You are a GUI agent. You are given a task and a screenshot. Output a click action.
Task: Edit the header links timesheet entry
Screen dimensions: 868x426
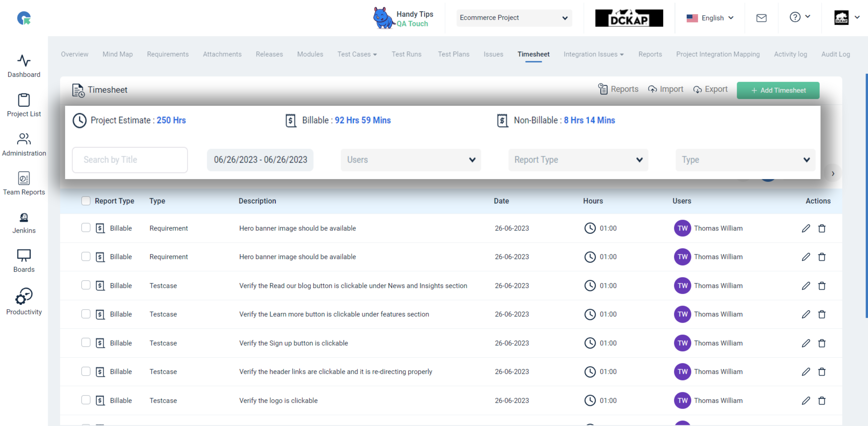pyautogui.click(x=806, y=372)
